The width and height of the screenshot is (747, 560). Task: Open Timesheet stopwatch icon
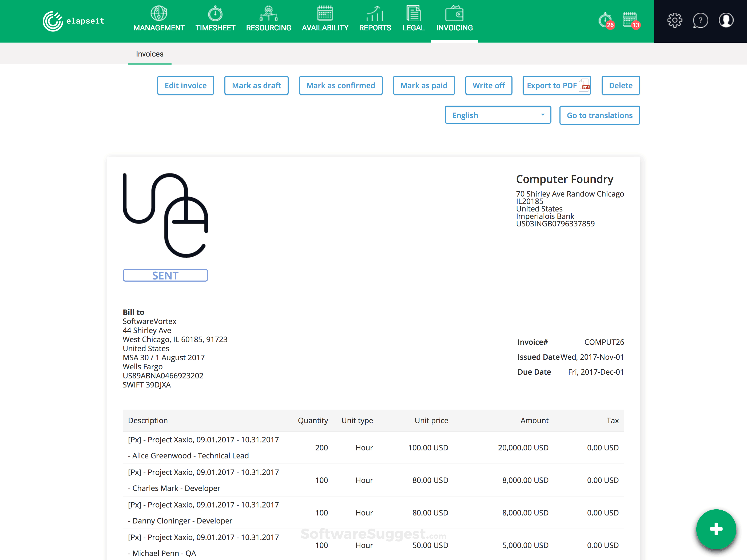coord(215,14)
